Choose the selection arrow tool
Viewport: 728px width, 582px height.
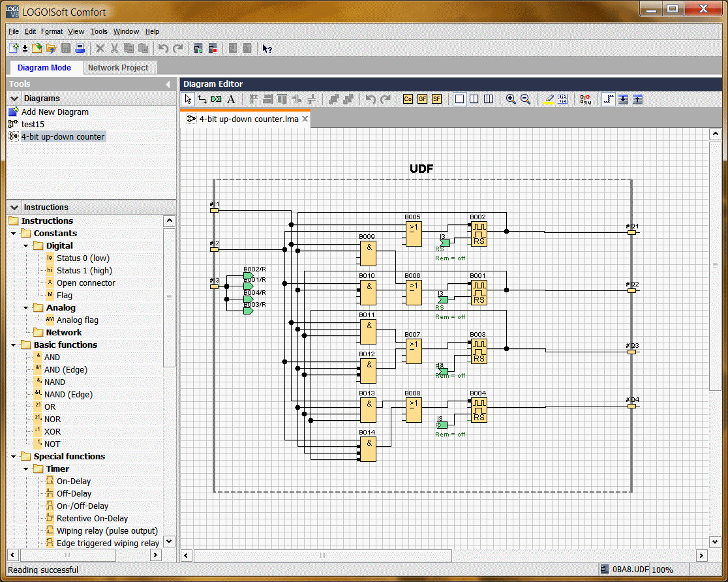click(188, 99)
